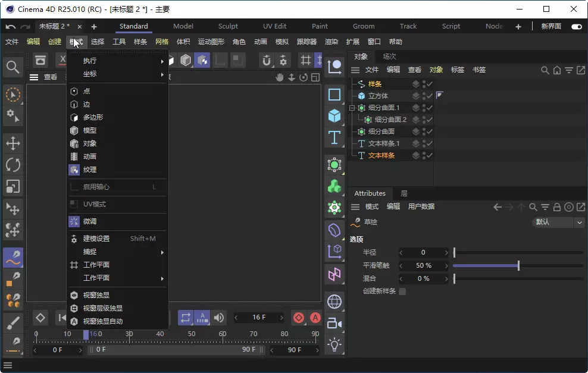Switch to the Sculpt layout tab

point(228,26)
